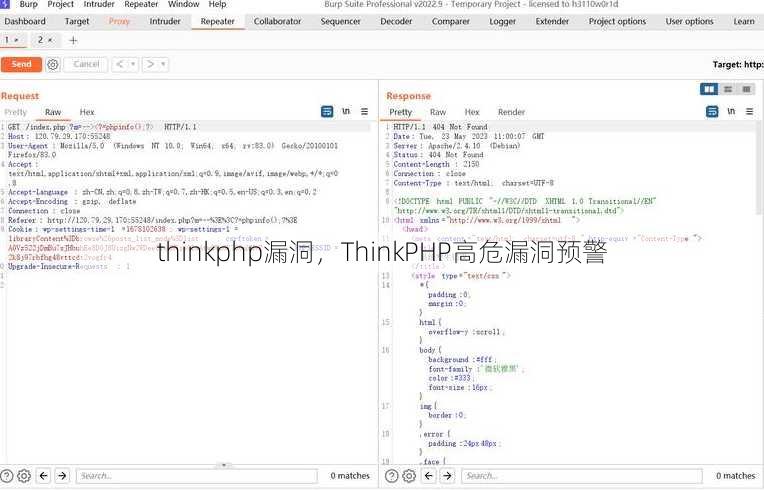The height and width of the screenshot is (490, 764).
Task: Switch to Repeater tab 2
Action: click(x=40, y=40)
